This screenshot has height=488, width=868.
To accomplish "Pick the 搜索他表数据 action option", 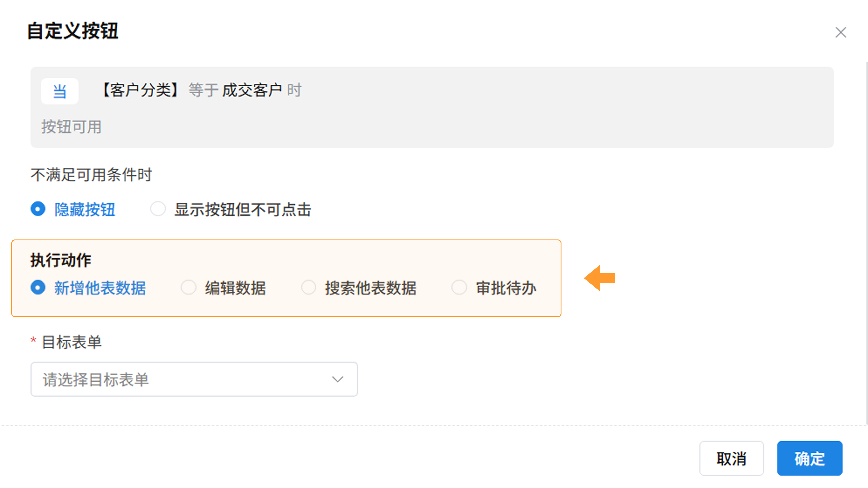I will click(309, 288).
